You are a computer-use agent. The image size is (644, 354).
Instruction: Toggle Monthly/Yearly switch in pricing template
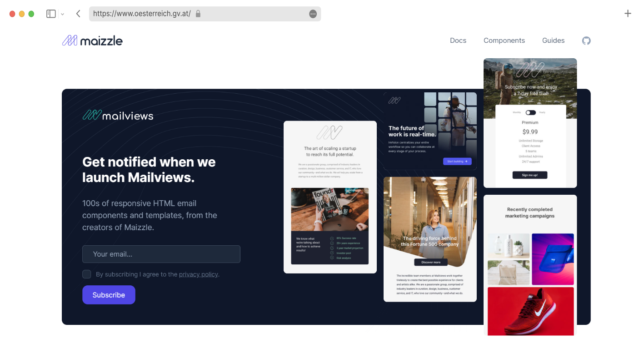tap(530, 112)
